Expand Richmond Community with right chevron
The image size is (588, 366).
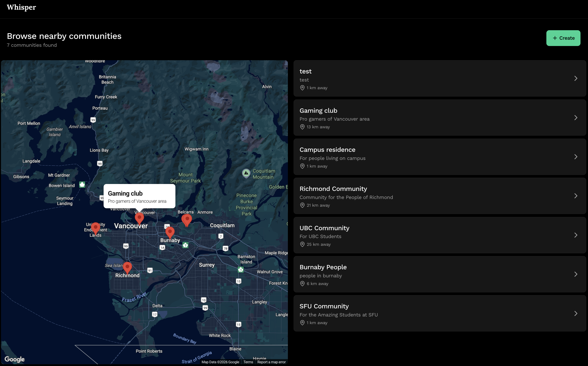click(576, 196)
